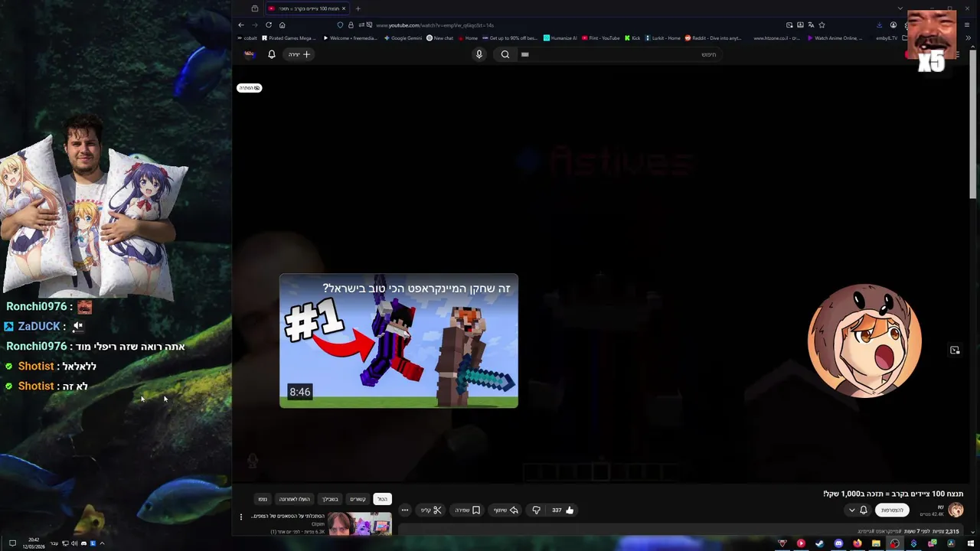Select the הכול filter chip
This screenshot has height=551, width=980.
point(382,499)
